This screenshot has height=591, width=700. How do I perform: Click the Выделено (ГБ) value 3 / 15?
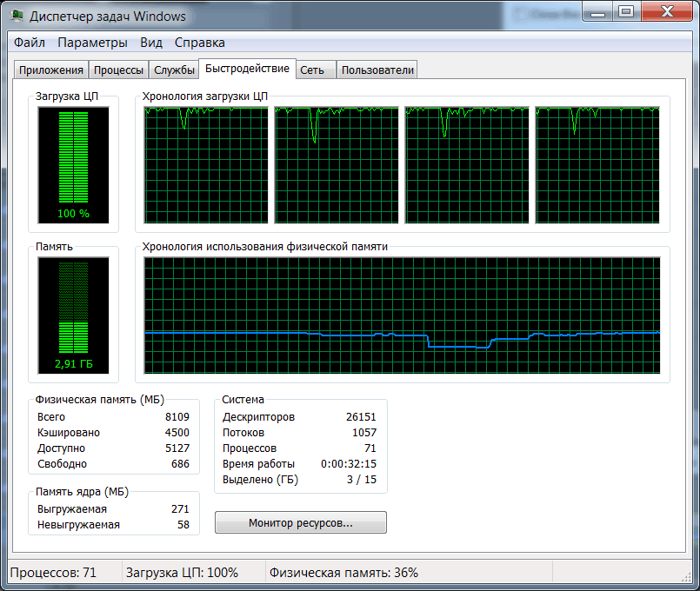(x=362, y=480)
